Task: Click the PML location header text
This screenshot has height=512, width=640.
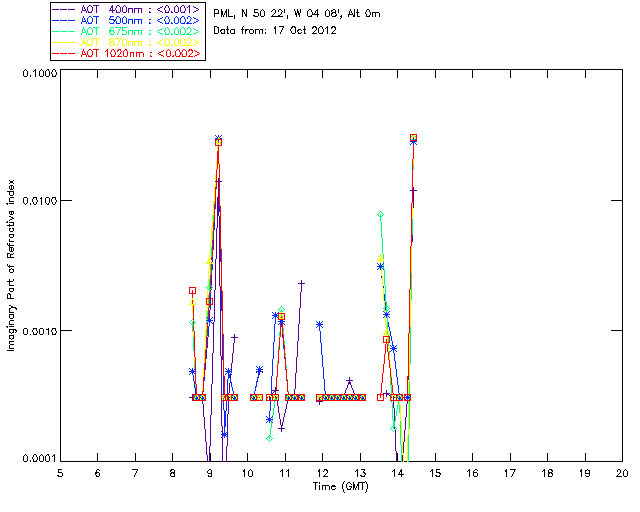Action: pos(297,14)
